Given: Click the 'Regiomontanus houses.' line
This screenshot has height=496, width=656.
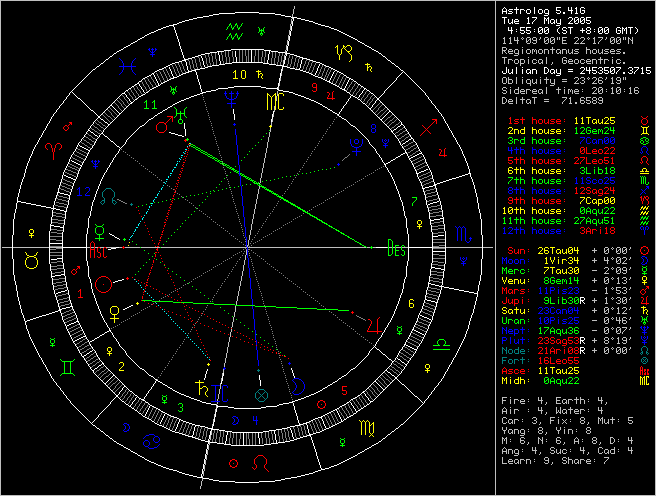Looking at the screenshot, I should [564, 51].
